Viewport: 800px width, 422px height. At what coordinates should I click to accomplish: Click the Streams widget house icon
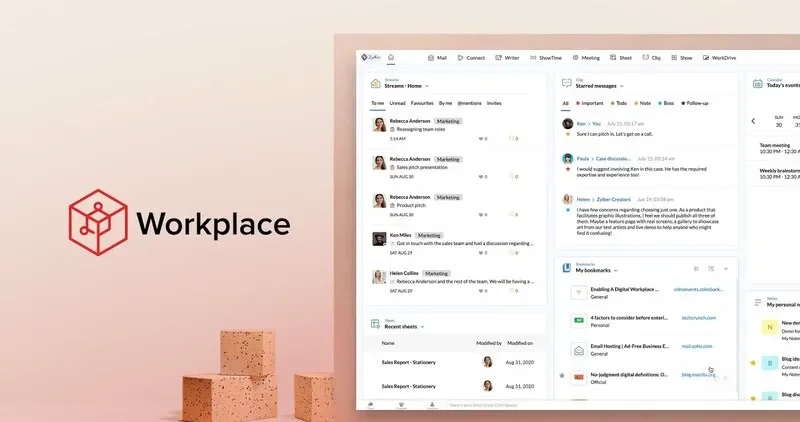376,84
